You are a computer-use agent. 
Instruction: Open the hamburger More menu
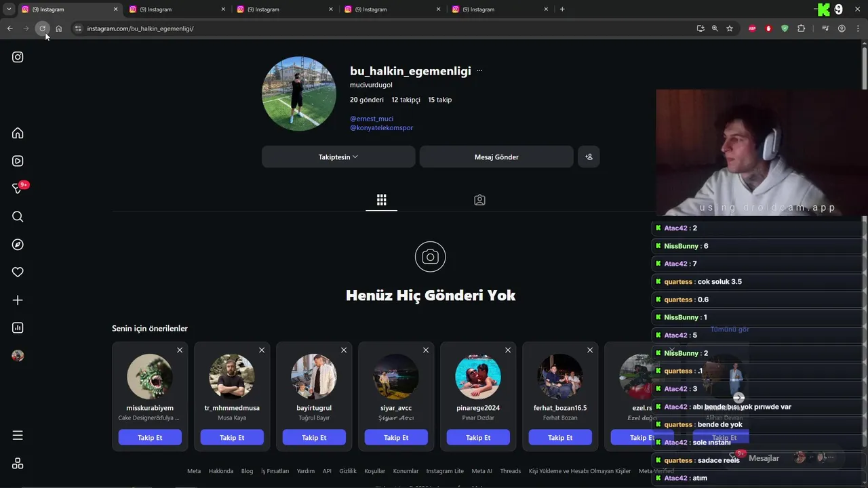point(18,435)
